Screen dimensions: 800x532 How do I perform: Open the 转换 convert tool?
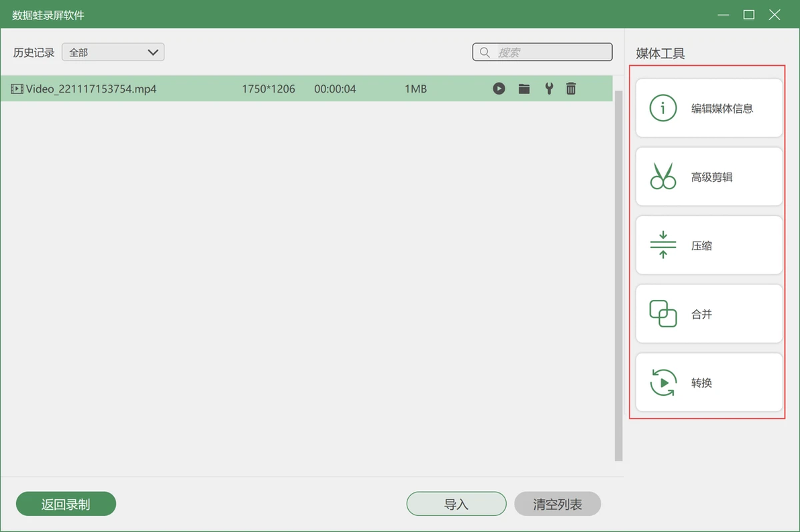click(709, 382)
